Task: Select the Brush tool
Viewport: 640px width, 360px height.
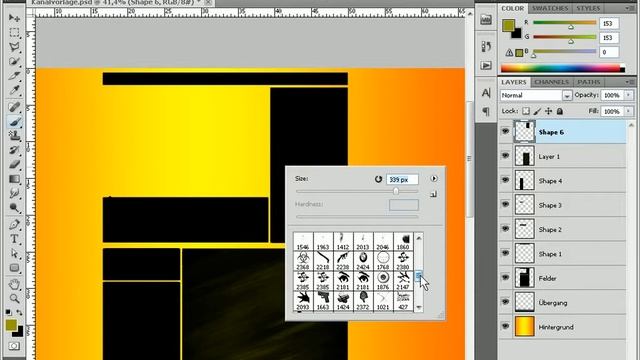Action: (x=14, y=122)
